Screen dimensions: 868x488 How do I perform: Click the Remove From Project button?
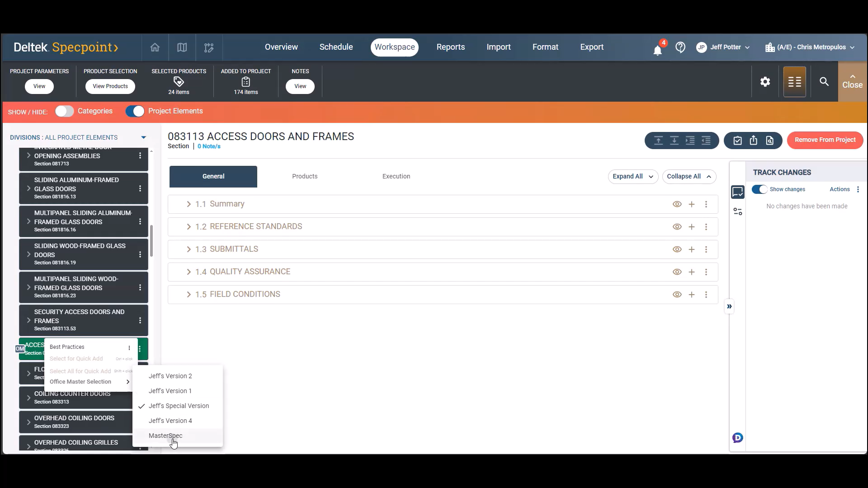[x=825, y=140]
